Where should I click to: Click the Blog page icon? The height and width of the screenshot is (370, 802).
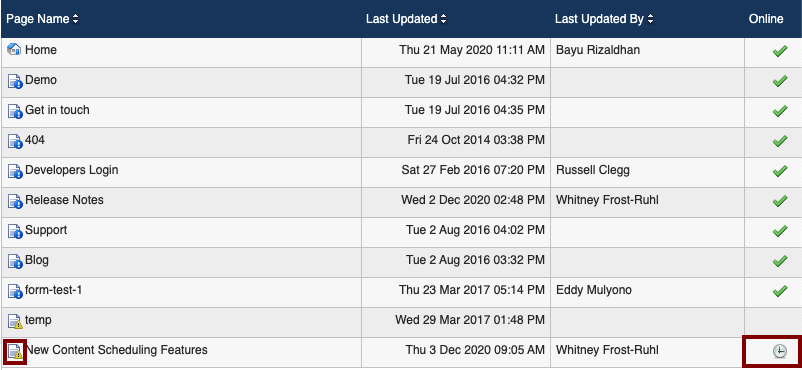[15, 261]
